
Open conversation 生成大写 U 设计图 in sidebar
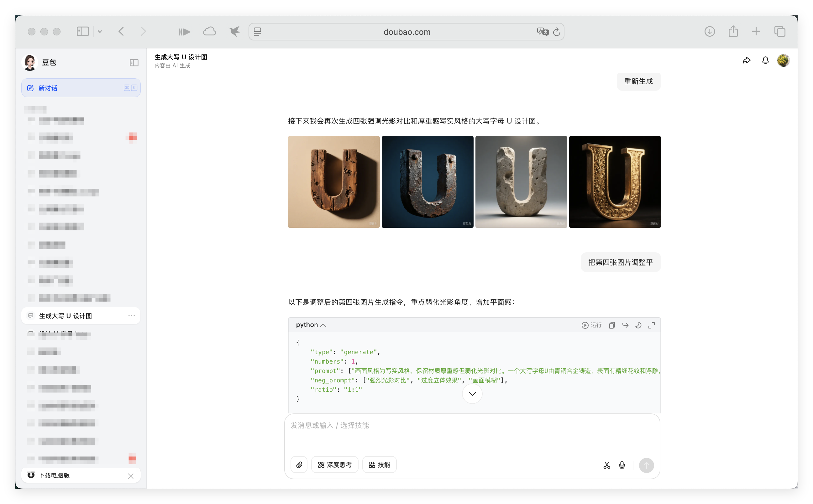click(x=65, y=316)
